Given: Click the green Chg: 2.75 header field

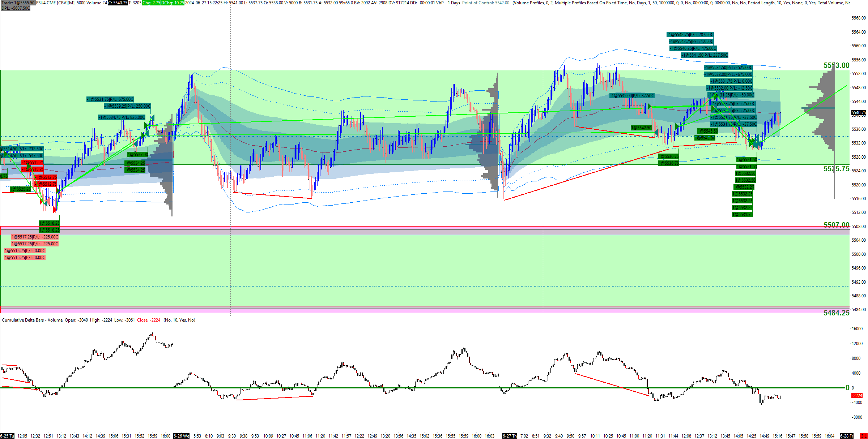Looking at the screenshot, I should (x=151, y=3).
